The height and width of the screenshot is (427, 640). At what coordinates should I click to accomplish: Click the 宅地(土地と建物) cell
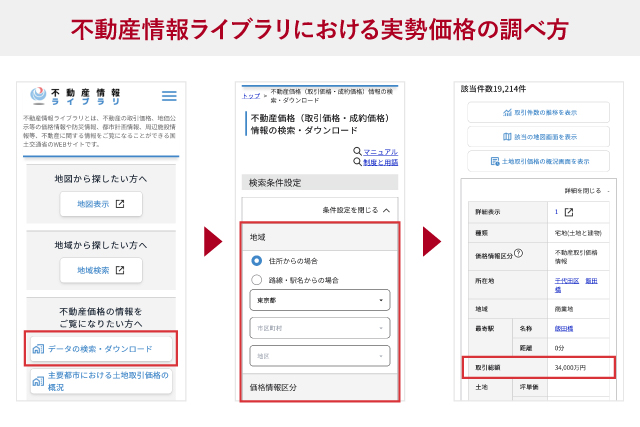point(578,233)
